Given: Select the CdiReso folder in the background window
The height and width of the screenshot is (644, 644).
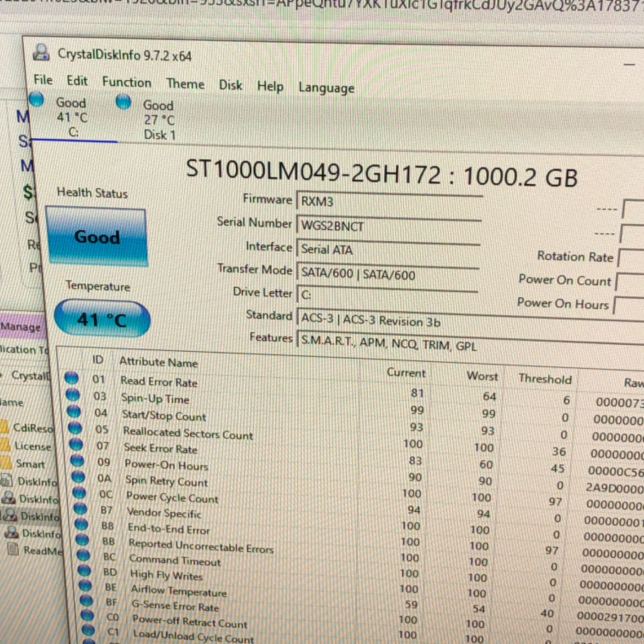Looking at the screenshot, I should pos(32,428).
